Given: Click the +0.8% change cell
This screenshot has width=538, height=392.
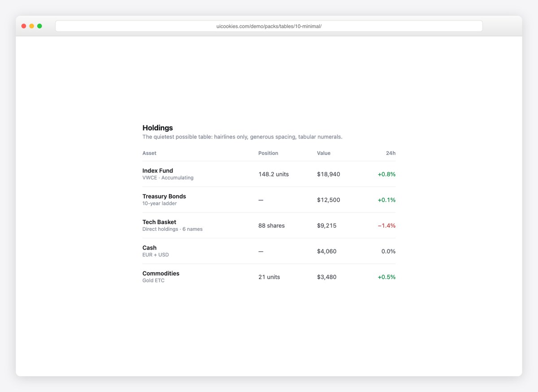Looking at the screenshot, I should pyautogui.click(x=386, y=174).
